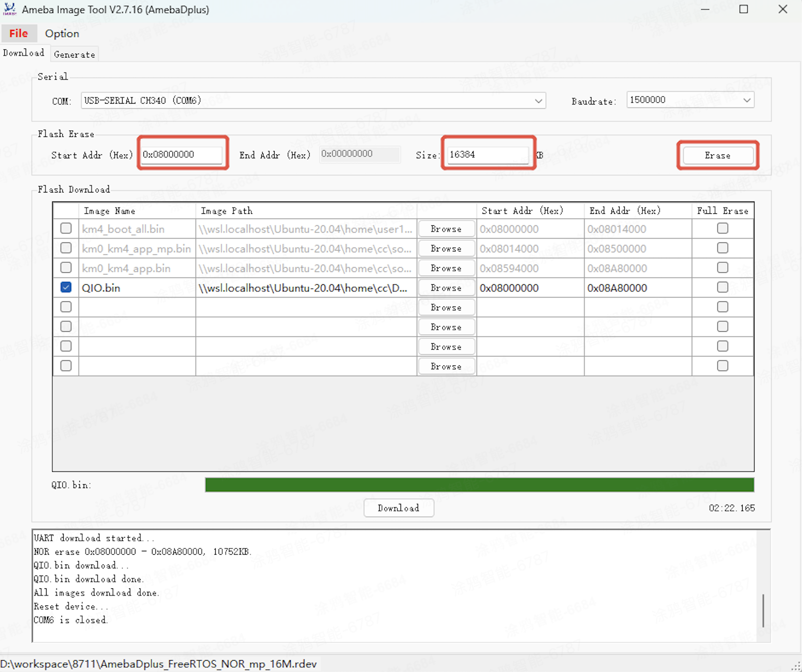Open the Option menu
This screenshot has height=672, width=802.
62,33
